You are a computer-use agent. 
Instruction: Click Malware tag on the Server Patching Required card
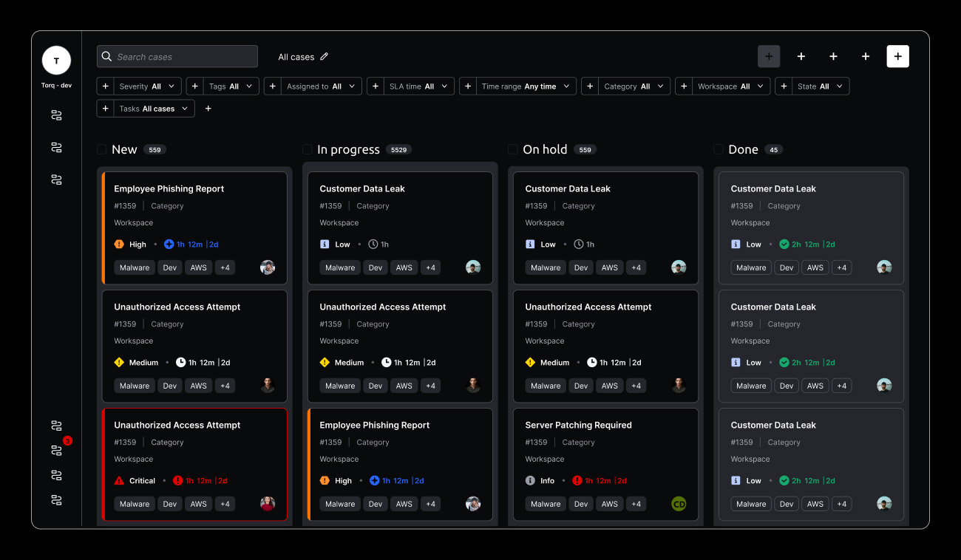(546, 504)
